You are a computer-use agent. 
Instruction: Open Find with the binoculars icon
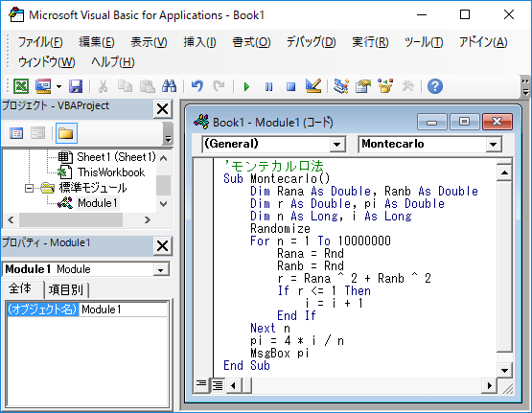(169, 86)
